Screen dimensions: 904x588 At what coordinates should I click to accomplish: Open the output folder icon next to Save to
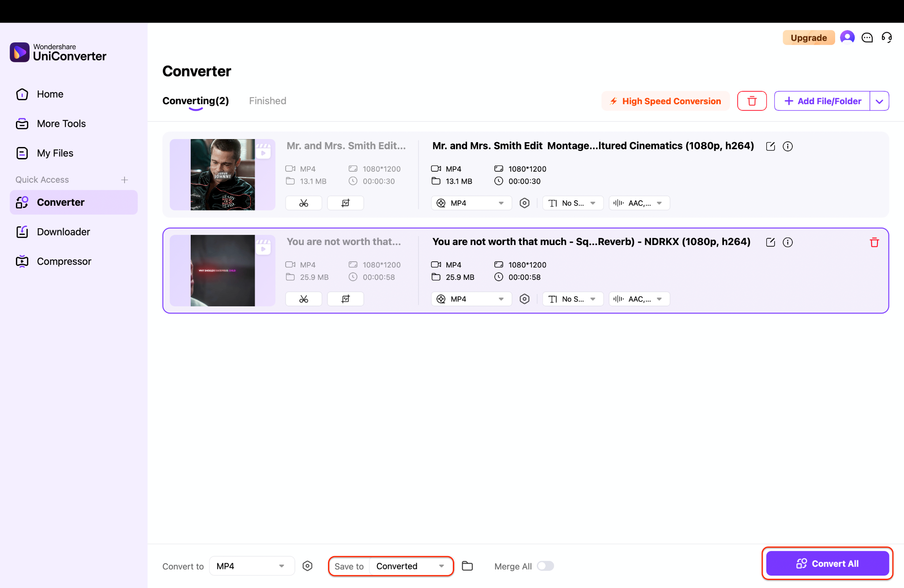(x=467, y=566)
